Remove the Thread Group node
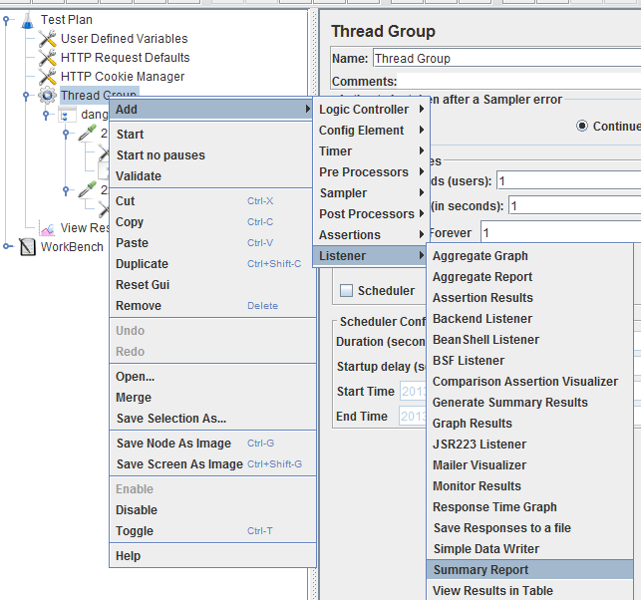Image resolution: width=641 pixels, height=600 pixels. point(213,306)
